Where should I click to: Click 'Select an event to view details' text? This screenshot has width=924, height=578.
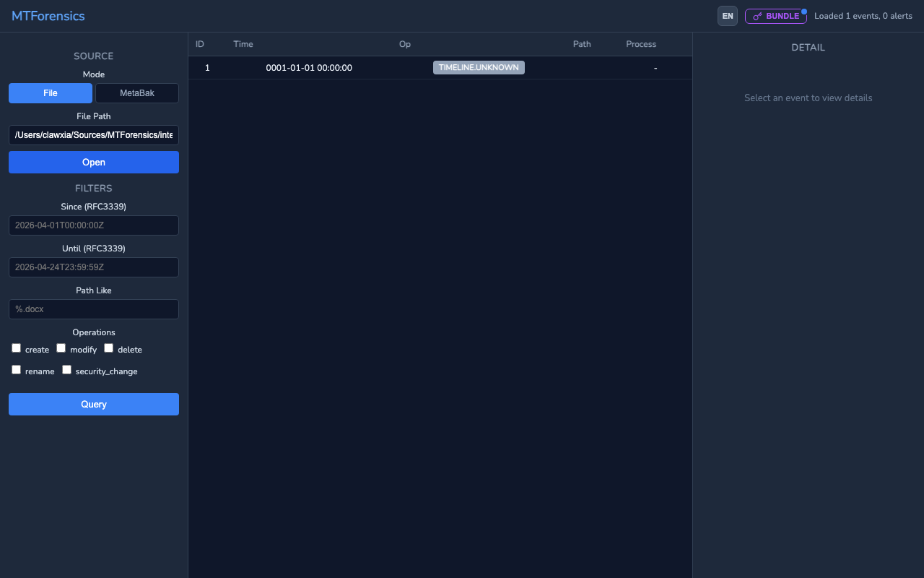click(x=808, y=98)
